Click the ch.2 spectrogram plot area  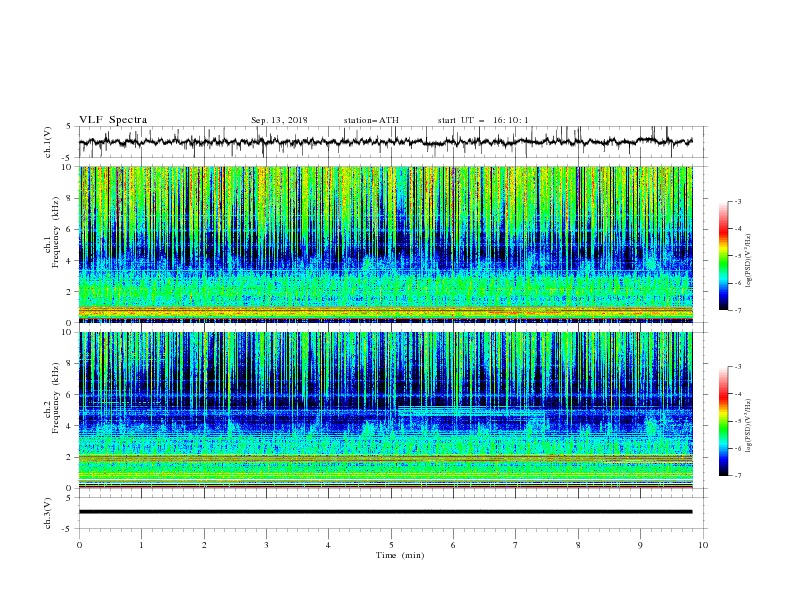pos(386,410)
